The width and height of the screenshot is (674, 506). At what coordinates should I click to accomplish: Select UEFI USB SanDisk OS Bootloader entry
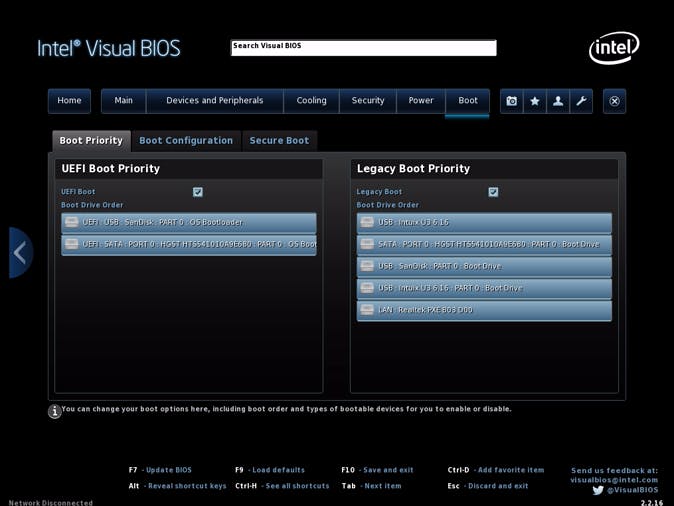(x=189, y=223)
